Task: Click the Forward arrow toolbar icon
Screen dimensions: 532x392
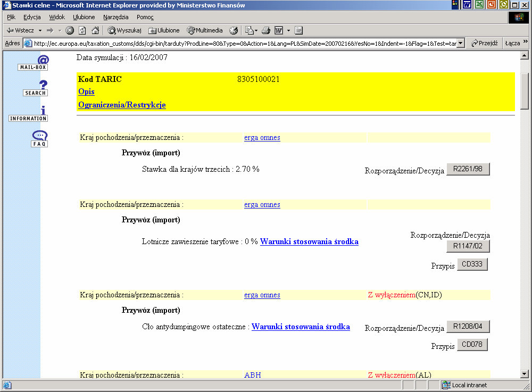Action: click(50, 30)
